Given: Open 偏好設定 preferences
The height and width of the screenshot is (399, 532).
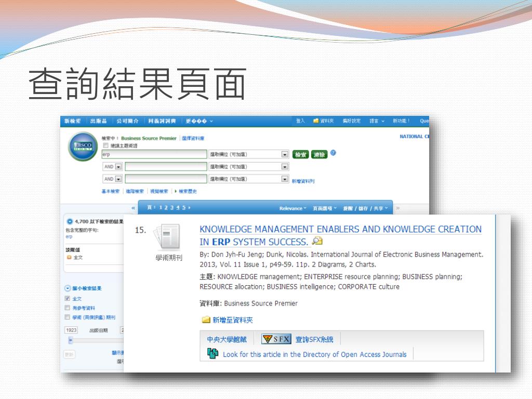Looking at the screenshot, I should coord(352,121).
